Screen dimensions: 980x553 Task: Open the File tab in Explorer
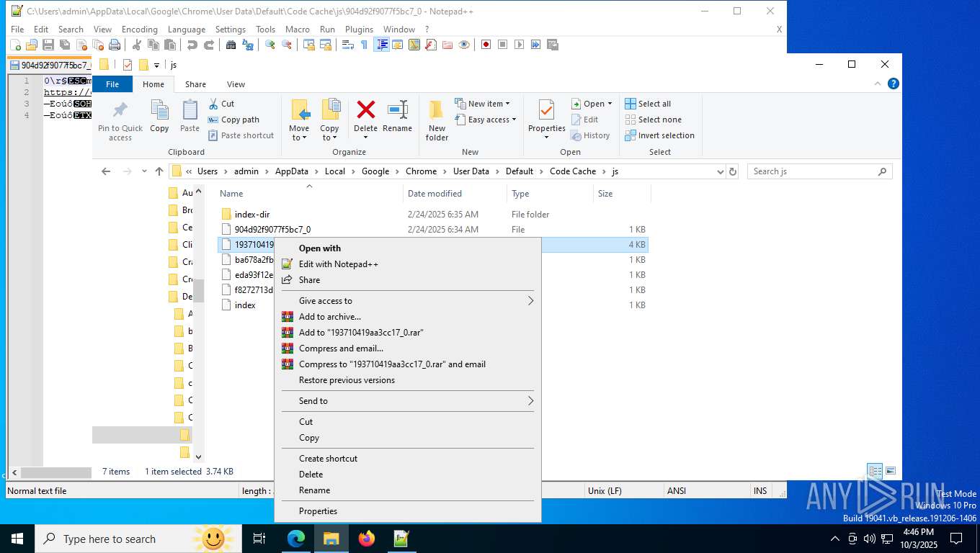(x=112, y=84)
